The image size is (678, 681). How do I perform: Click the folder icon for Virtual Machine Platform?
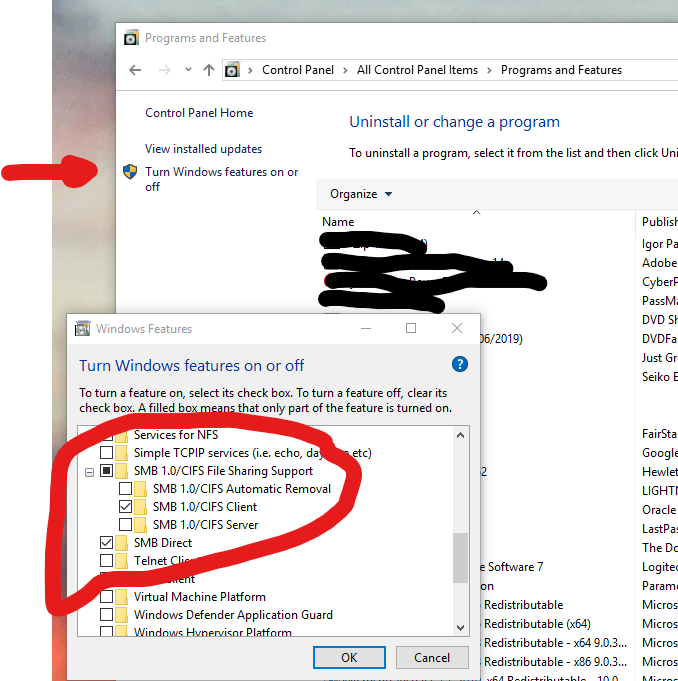coord(122,596)
